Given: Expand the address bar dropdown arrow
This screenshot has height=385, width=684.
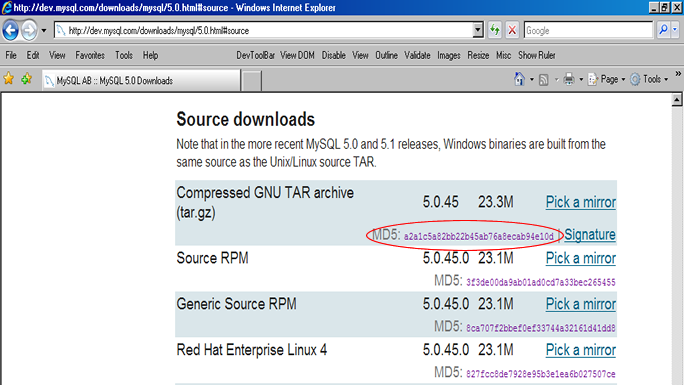Looking at the screenshot, I should coord(478,30).
